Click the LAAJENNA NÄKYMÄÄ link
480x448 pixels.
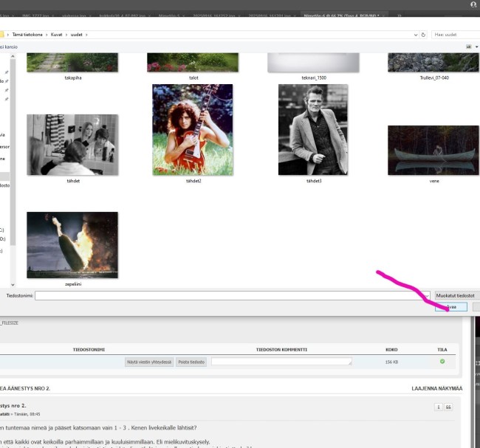[x=437, y=387]
